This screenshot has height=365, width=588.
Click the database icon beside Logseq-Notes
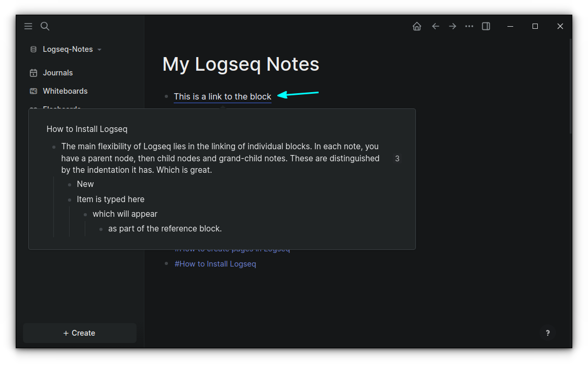[33, 49]
